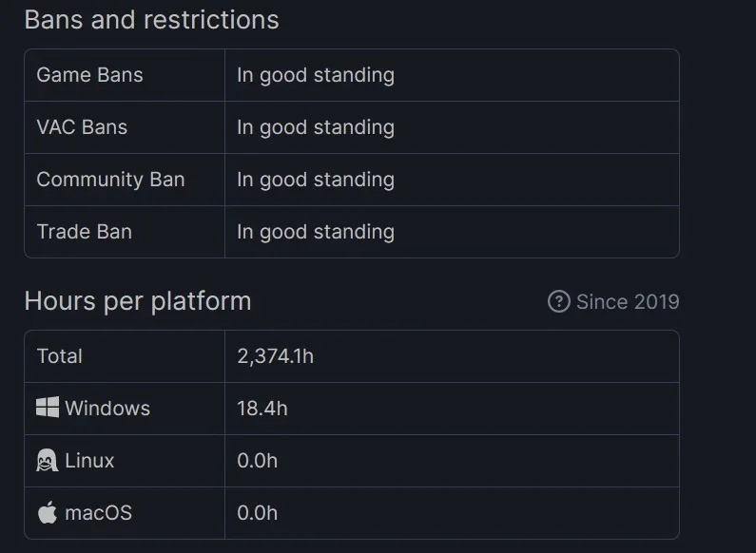Viewport: 756px width, 553px height.
Task: Click the macOS hours value 0.0h
Action: point(258,513)
